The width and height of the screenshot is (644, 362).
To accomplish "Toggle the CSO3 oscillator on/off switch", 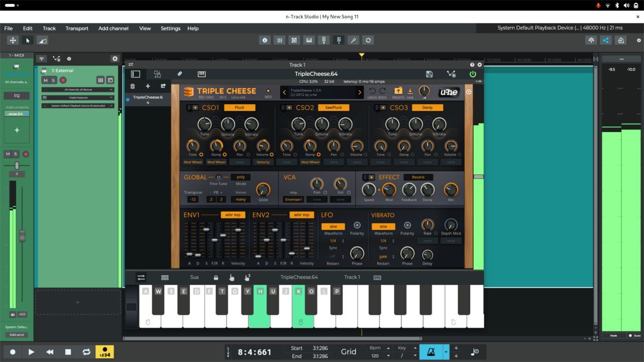I will click(380, 108).
